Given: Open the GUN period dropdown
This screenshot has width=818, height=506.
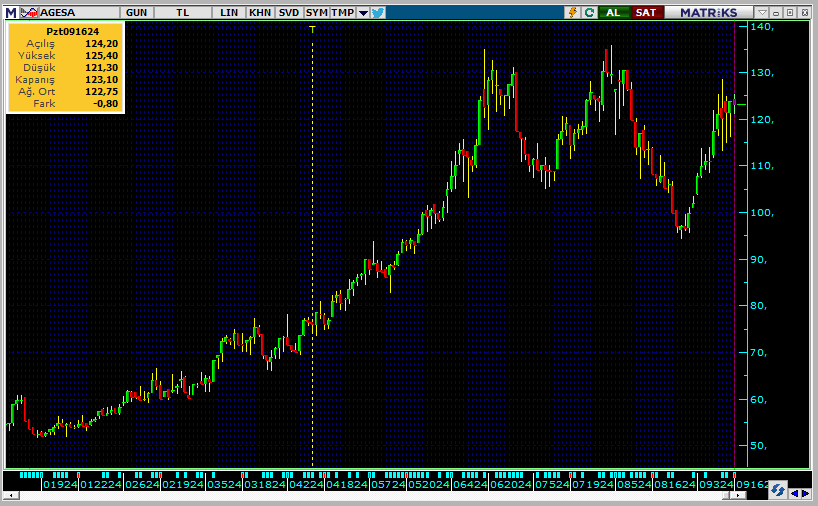Looking at the screenshot, I should tap(137, 12).
